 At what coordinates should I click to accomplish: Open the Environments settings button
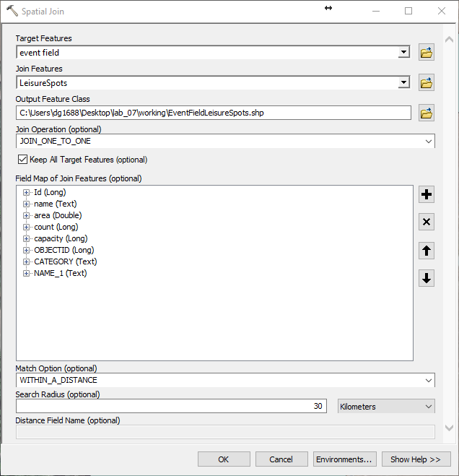pyautogui.click(x=345, y=459)
